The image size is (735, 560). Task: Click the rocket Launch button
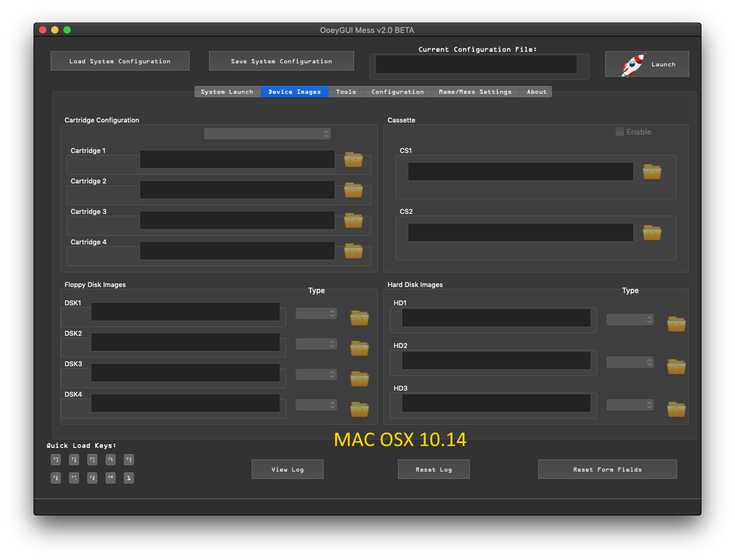[x=647, y=64]
